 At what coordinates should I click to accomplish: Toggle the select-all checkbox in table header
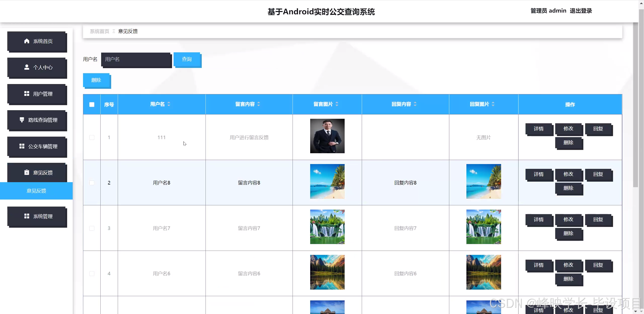[x=92, y=104]
